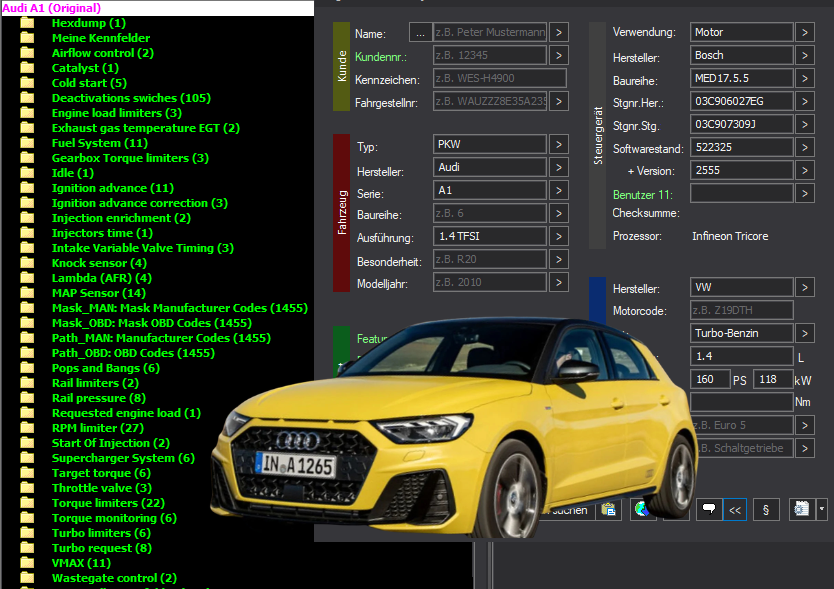Click folder icon beside Catalyst (1)
The image size is (834, 589).
click(27, 68)
